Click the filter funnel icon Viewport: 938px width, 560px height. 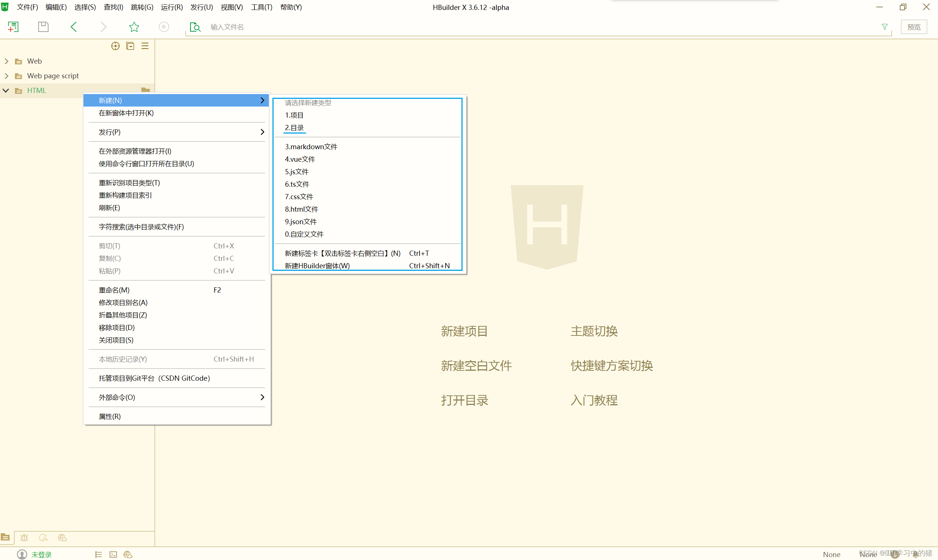pyautogui.click(x=884, y=27)
